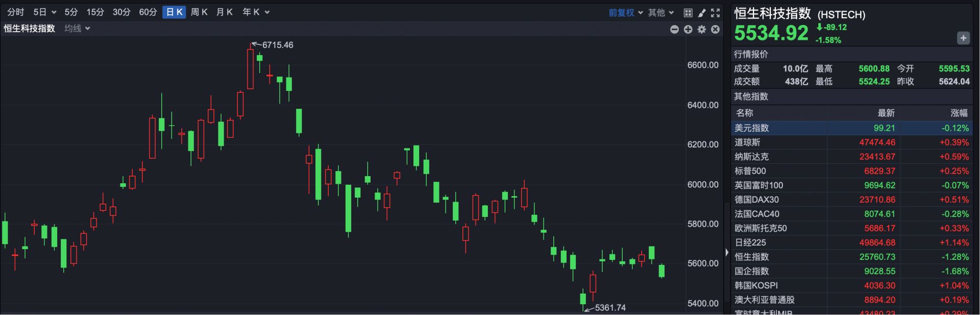Sort the list by 涨幅 column header

point(959,113)
